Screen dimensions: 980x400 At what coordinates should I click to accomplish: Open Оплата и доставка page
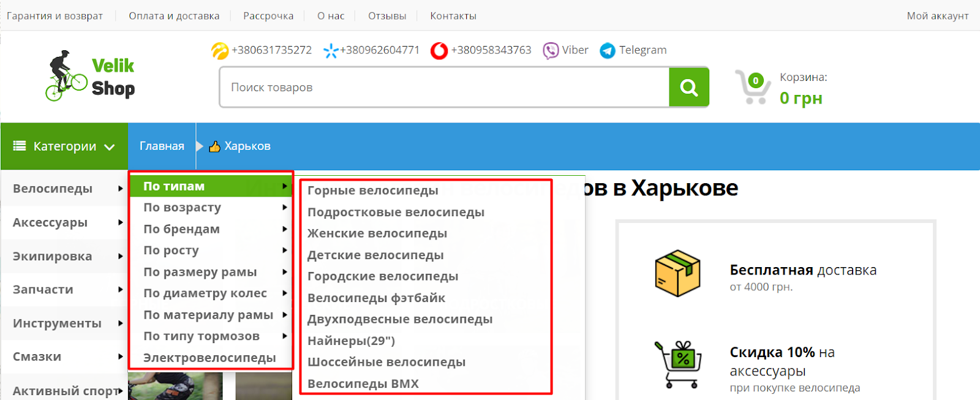click(174, 16)
